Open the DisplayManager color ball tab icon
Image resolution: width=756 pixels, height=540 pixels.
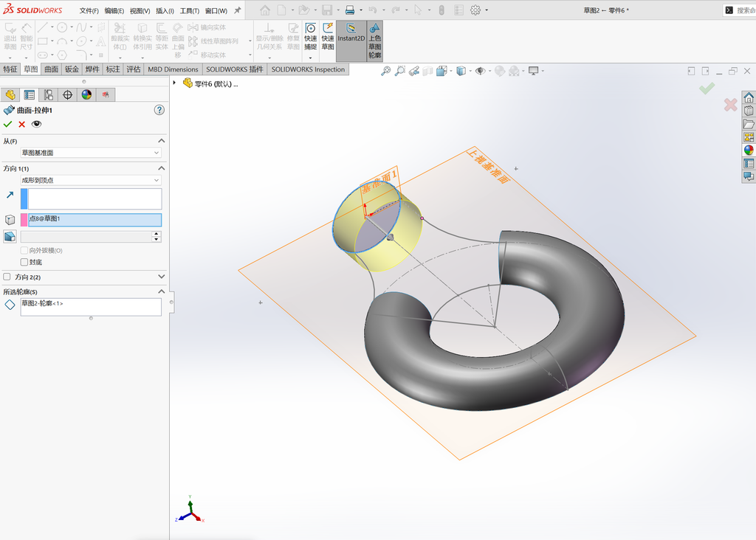[86, 95]
